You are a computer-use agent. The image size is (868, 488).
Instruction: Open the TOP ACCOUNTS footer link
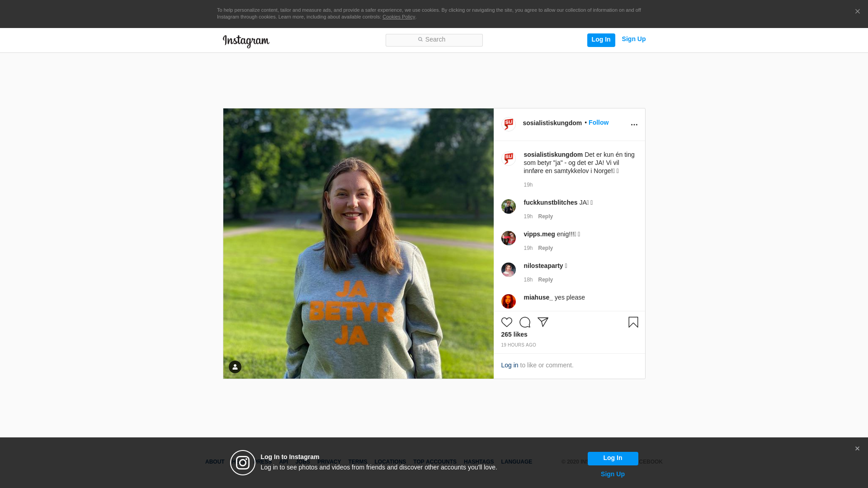pos(435,462)
